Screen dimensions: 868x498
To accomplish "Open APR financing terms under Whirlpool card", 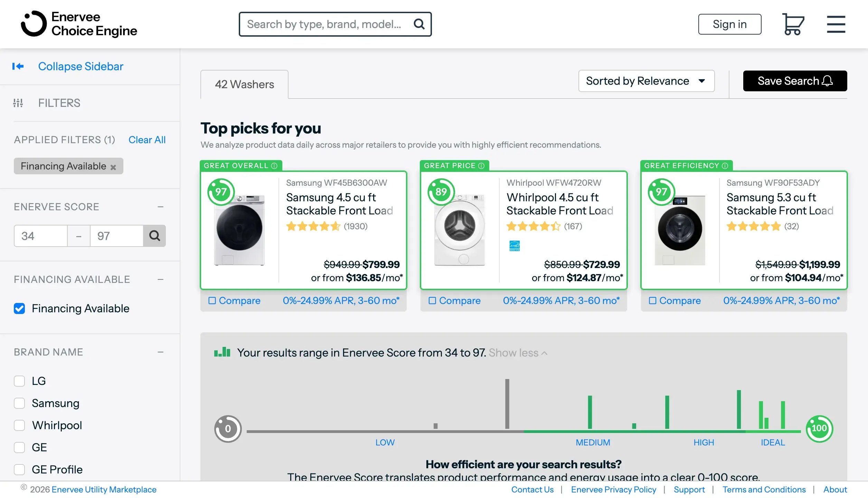I will (561, 301).
